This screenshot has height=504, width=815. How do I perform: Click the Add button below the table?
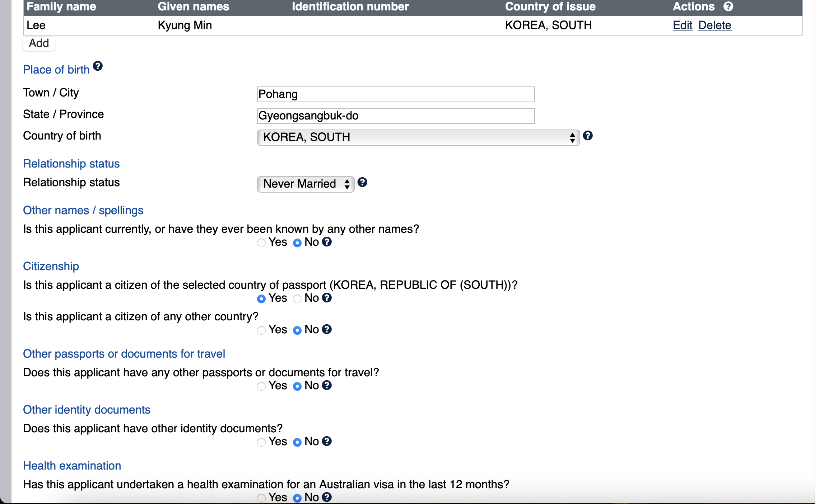pos(39,43)
